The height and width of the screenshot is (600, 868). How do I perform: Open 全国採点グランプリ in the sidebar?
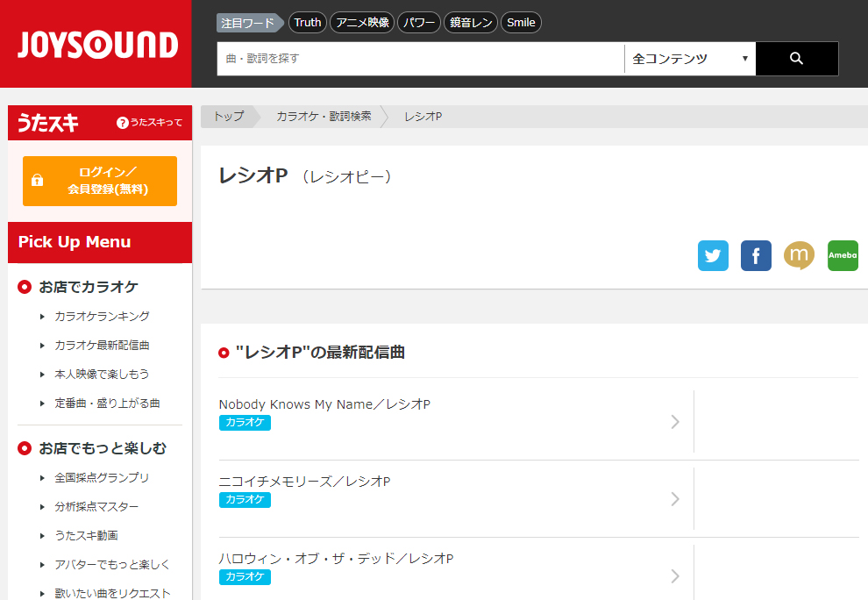click(x=102, y=478)
